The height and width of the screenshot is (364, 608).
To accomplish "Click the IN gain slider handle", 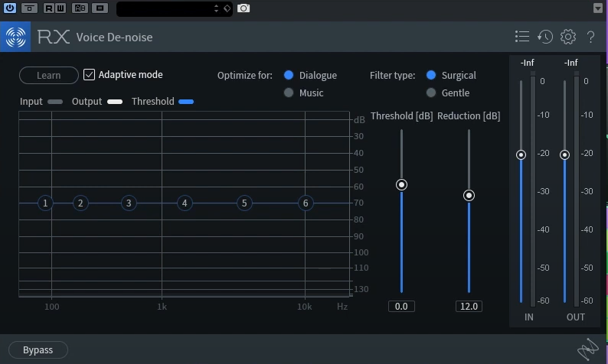I will (x=521, y=155).
